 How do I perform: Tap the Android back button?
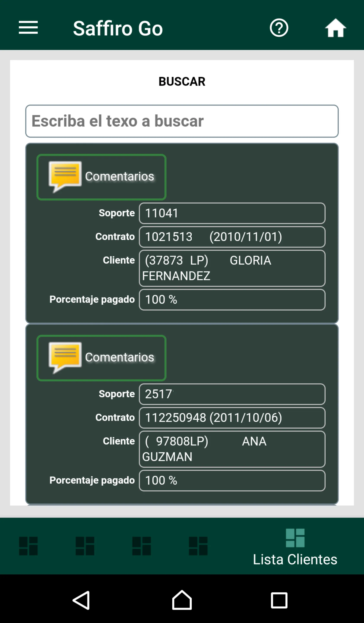coord(81,601)
